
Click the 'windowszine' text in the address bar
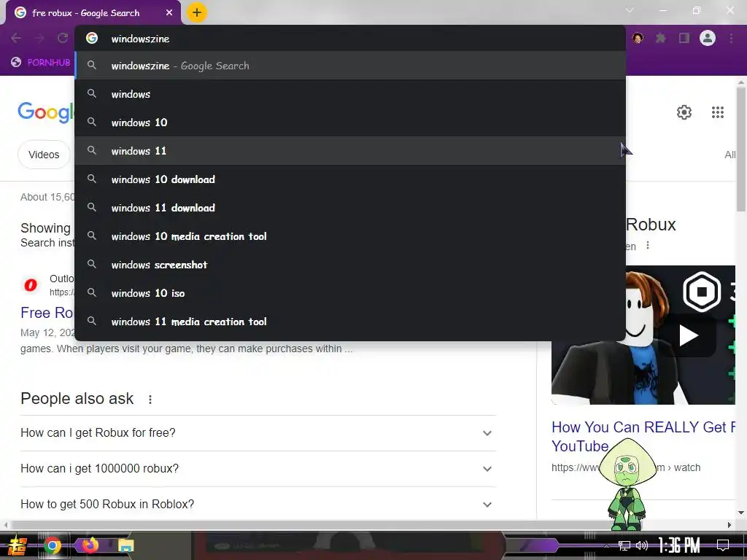tap(140, 39)
